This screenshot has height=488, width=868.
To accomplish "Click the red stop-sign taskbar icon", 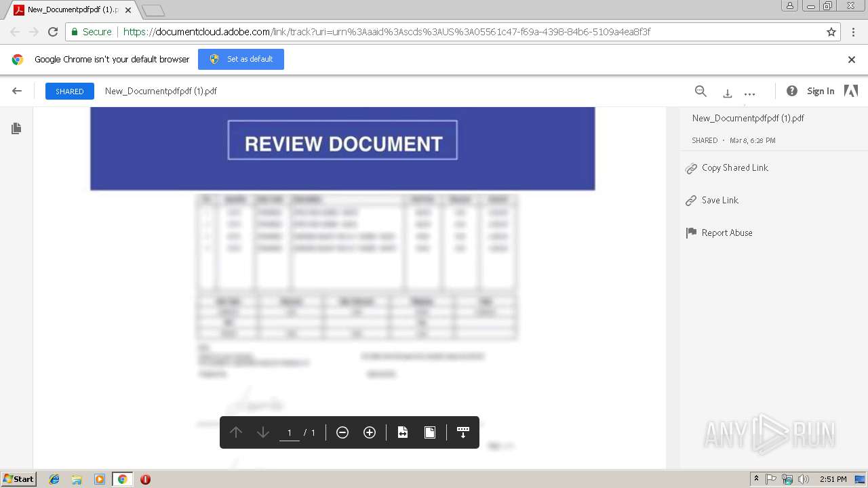I will click(x=145, y=479).
